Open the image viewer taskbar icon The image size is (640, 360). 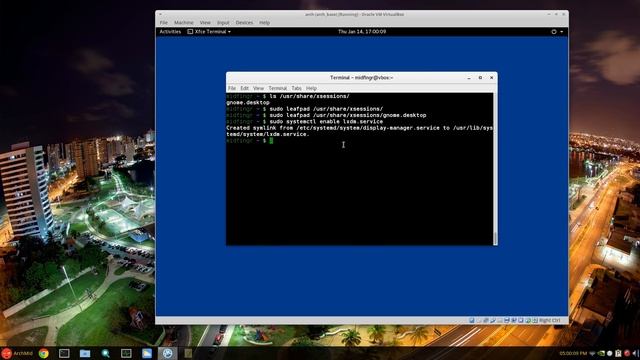click(x=147, y=353)
